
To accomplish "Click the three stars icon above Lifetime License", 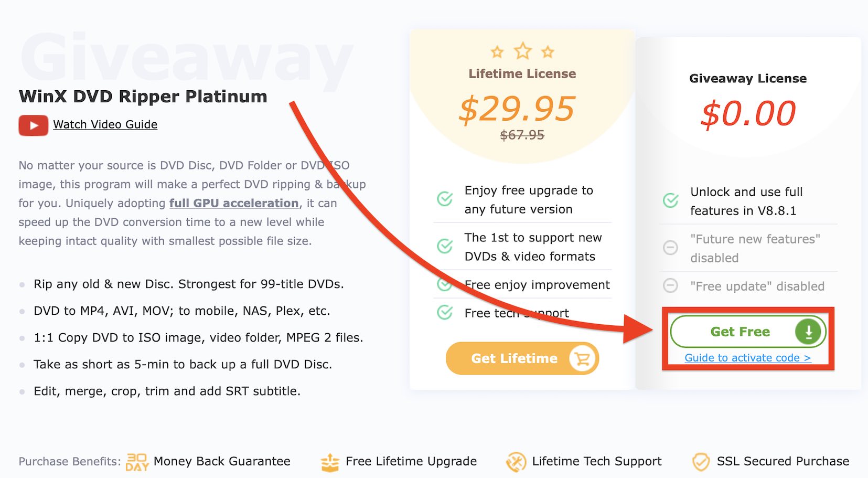I will tap(522, 51).
